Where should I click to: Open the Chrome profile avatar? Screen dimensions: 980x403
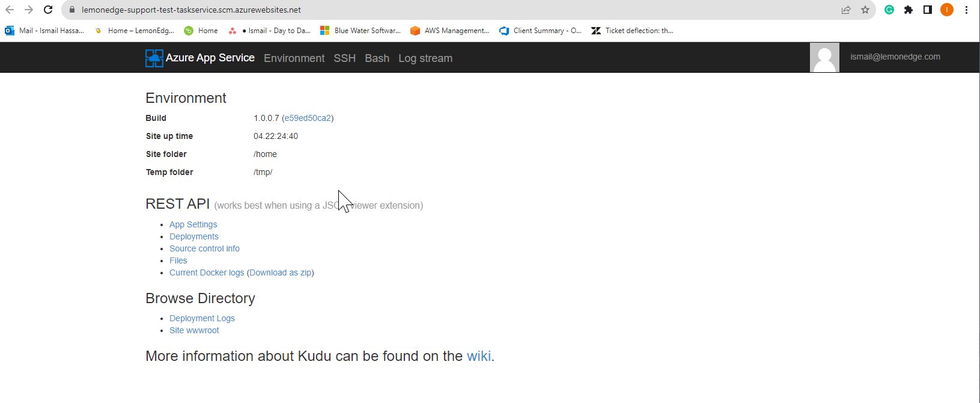tap(947, 10)
